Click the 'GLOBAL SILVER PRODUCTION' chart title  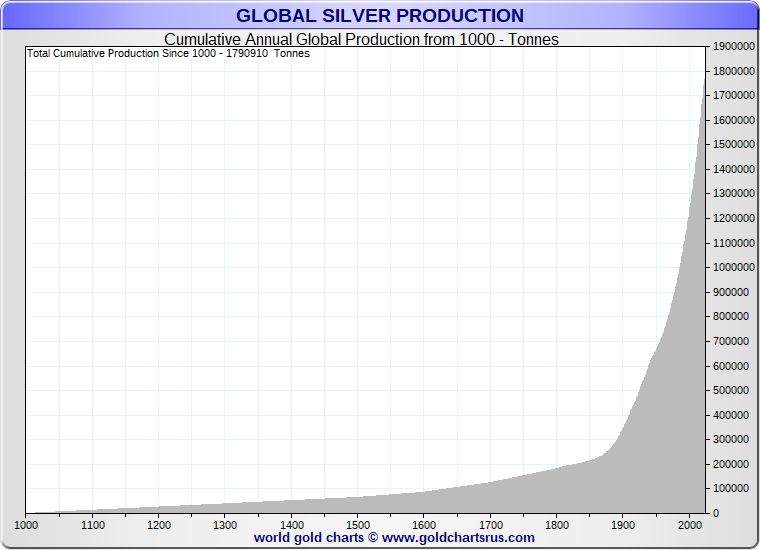(x=379, y=16)
